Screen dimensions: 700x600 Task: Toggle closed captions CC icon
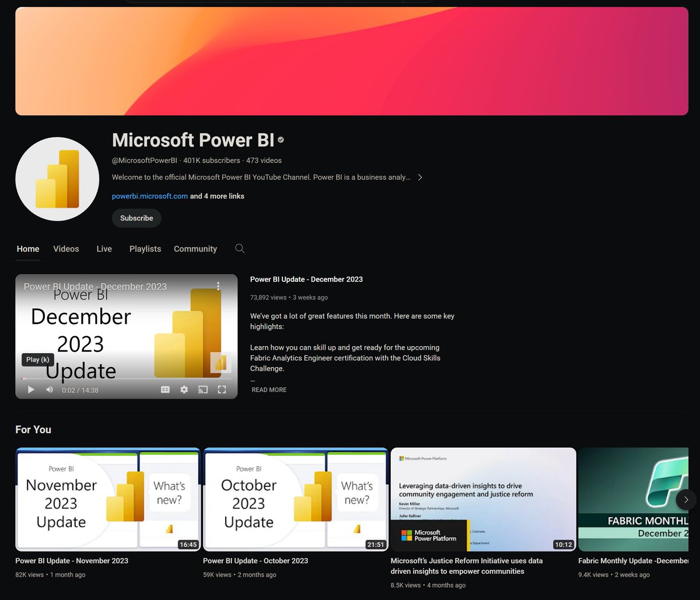pyautogui.click(x=165, y=390)
